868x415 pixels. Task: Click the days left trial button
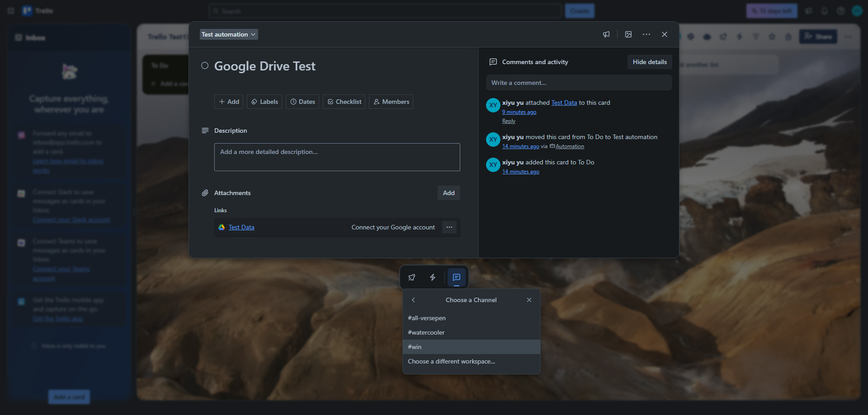click(772, 11)
